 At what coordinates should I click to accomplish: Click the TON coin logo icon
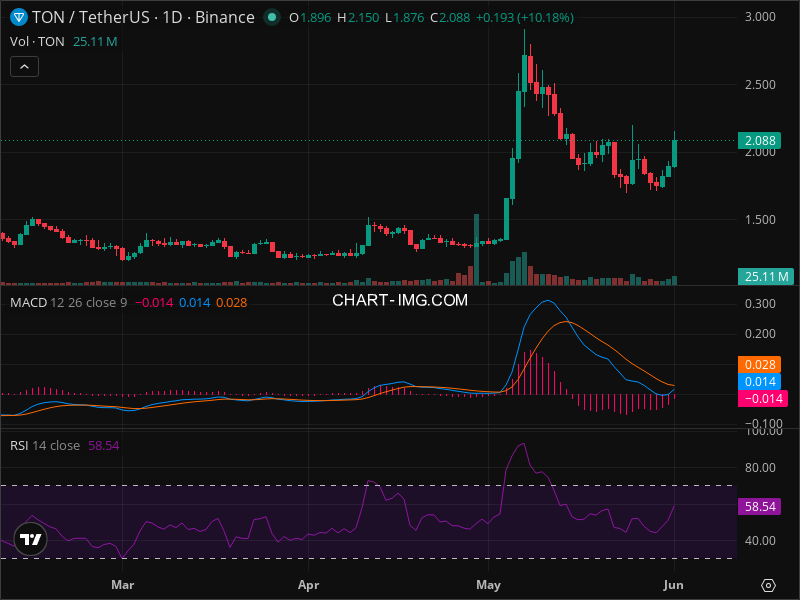point(19,18)
